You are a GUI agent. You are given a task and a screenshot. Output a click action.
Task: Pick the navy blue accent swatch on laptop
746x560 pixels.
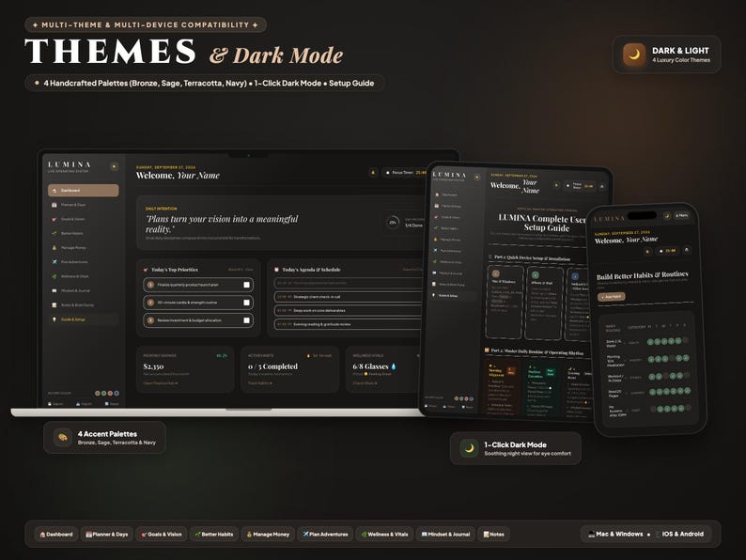tap(117, 394)
